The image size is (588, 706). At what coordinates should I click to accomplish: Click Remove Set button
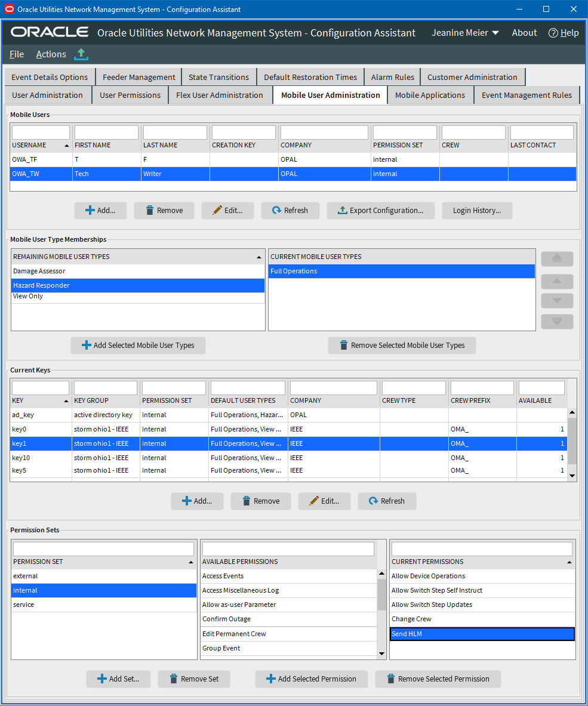pos(194,679)
